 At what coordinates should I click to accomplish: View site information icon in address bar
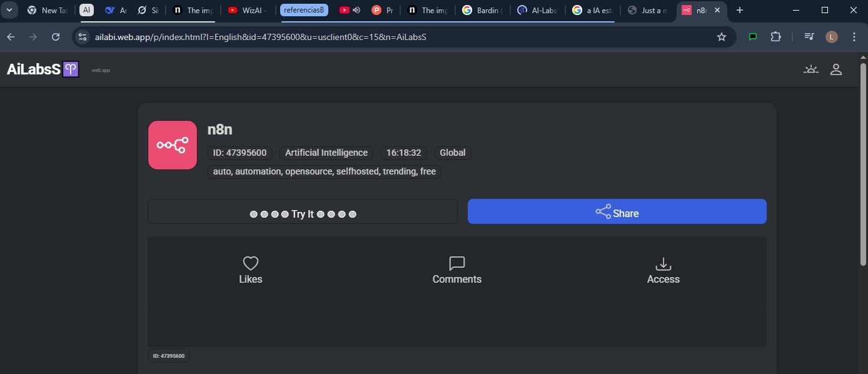(x=83, y=37)
